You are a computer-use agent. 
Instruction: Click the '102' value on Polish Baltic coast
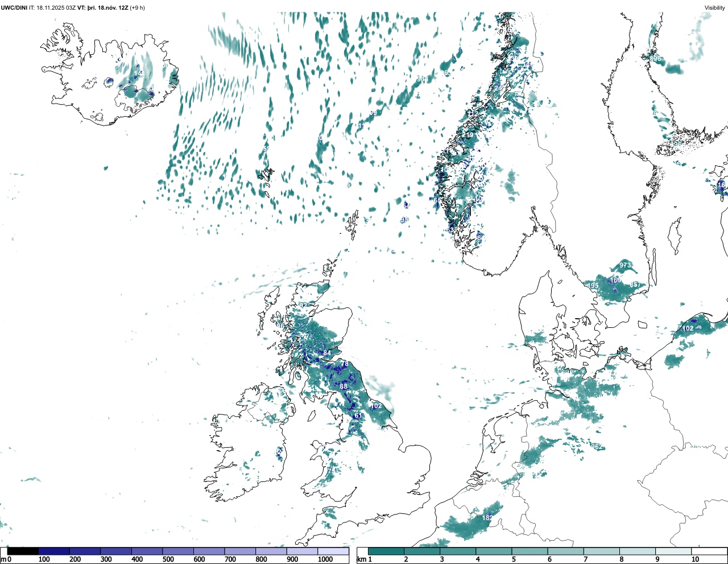[688, 328]
